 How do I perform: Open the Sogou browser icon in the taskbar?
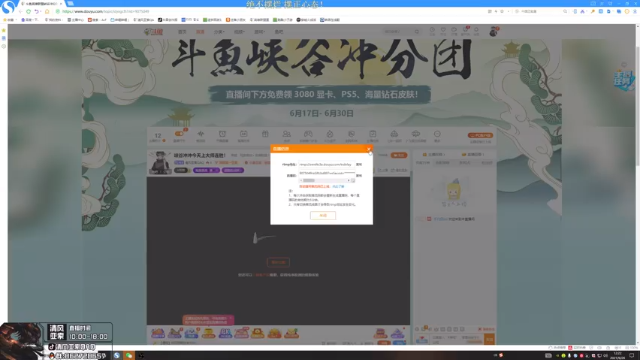117,356
